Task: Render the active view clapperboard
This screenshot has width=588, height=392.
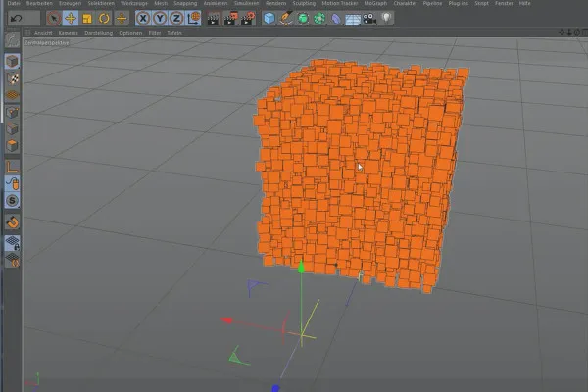Action: coord(214,19)
